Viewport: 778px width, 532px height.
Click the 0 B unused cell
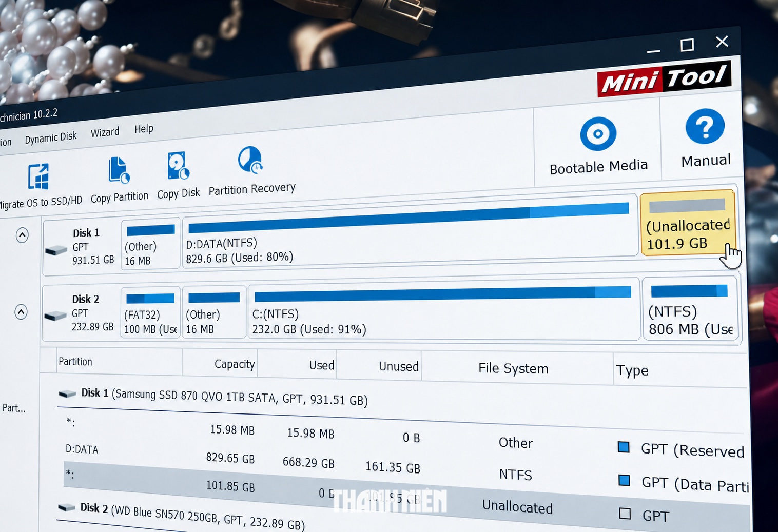(411, 438)
